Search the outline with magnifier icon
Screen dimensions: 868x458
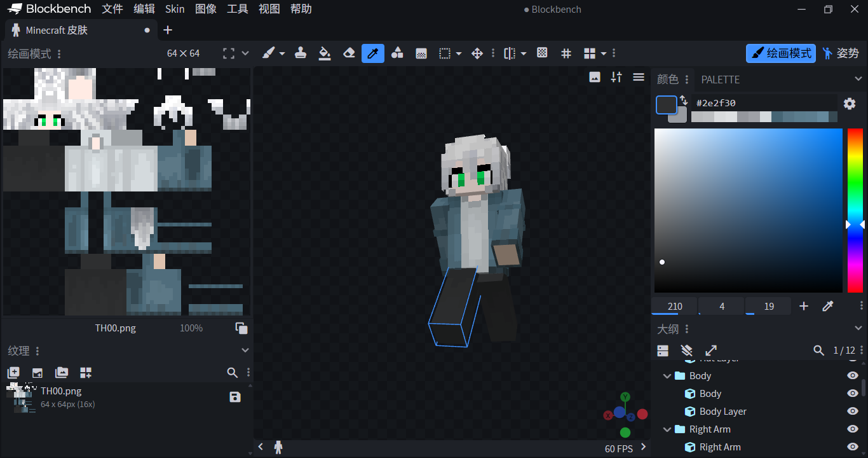click(x=819, y=350)
